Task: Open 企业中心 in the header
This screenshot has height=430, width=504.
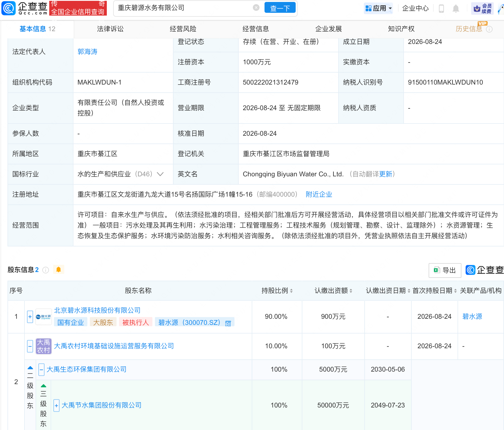Action: point(415,8)
